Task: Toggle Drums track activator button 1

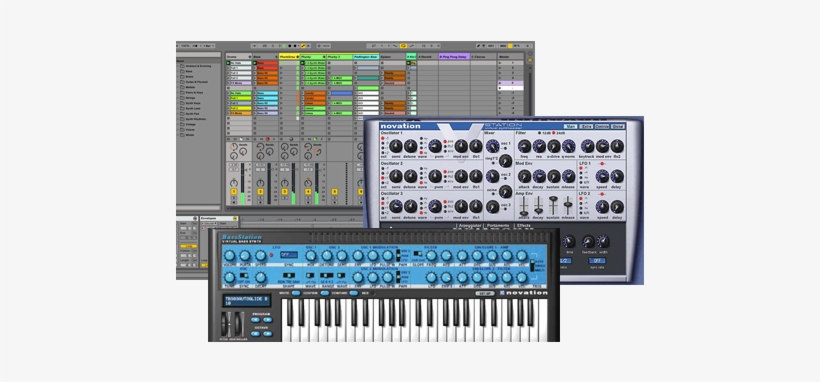Action: pos(234,192)
